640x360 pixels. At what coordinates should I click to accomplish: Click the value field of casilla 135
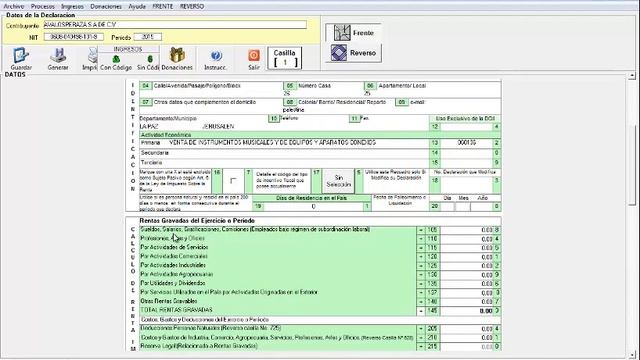tap(467, 284)
